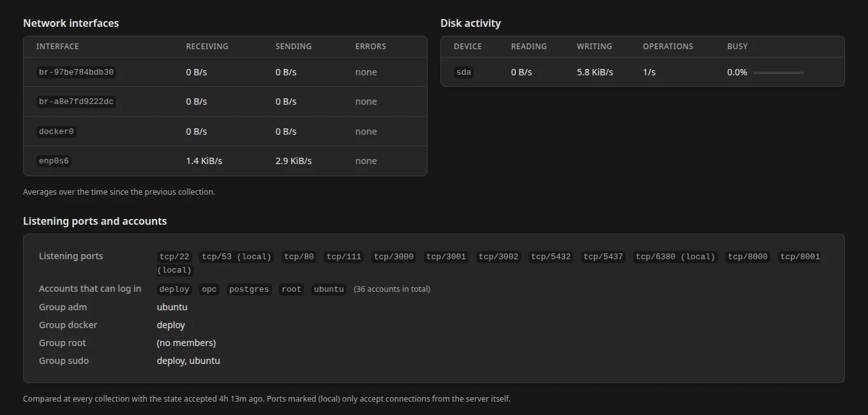This screenshot has height=415, width=868.
Task: Click the tcp/8001 port tag
Action: click(x=800, y=257)
